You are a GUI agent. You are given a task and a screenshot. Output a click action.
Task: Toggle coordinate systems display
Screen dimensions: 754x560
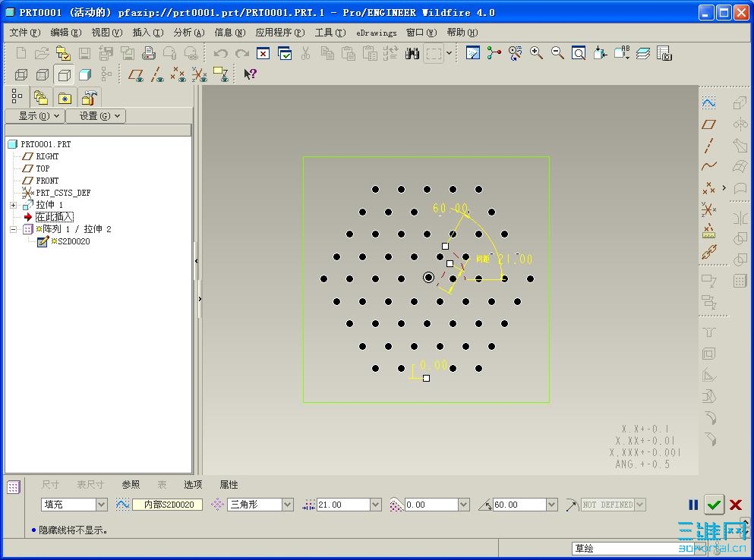tap(199, 74)
